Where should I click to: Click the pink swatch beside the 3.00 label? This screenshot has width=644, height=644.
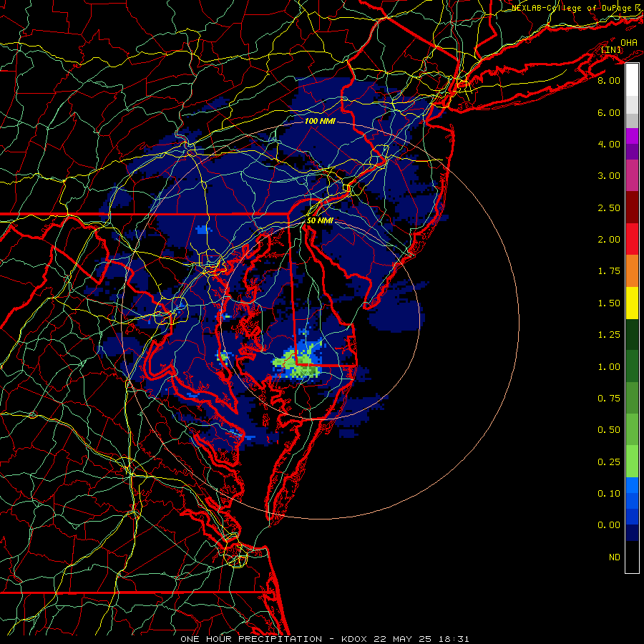[632, 175]
